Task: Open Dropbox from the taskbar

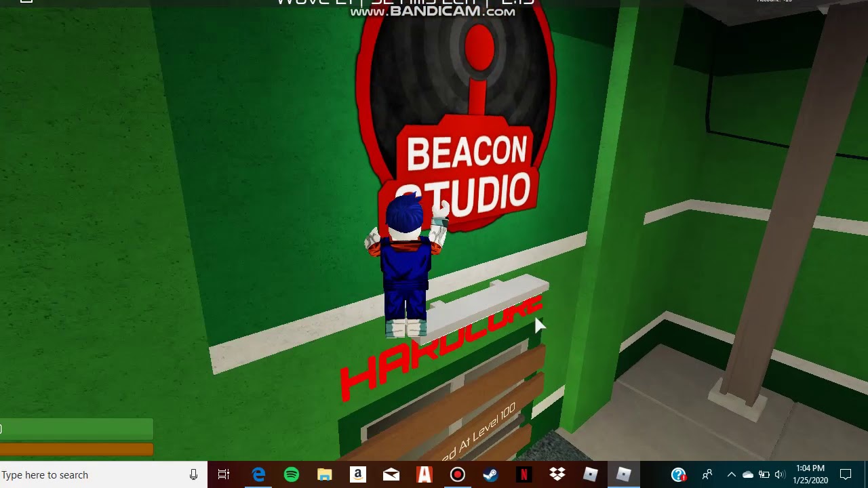Action: tap(557, 474)
